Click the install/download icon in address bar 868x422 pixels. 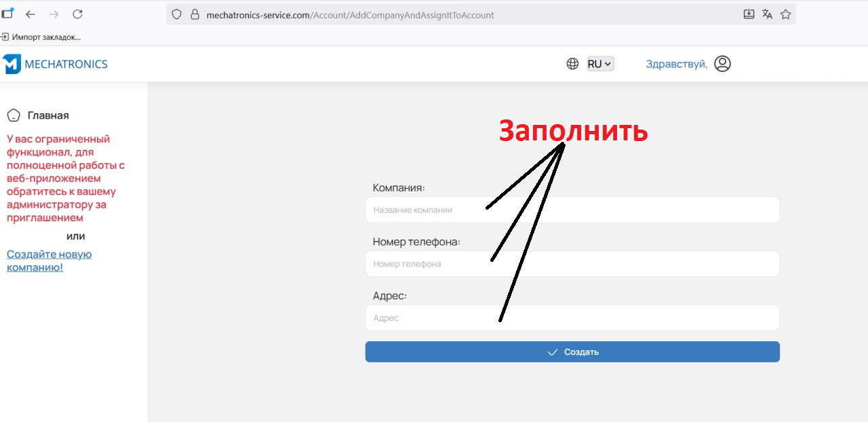[x=749, y=14]
